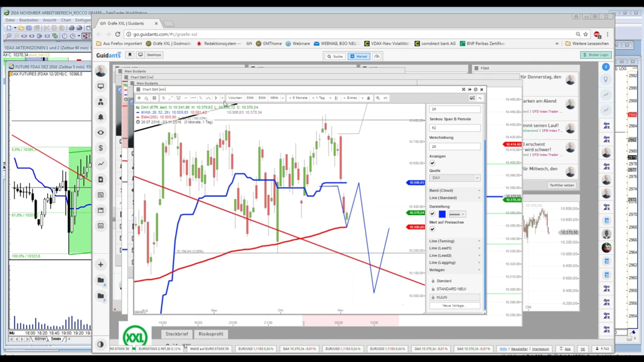
Task: Open the Datei menu in TeleTrader
Action: [x=10, y=20]
